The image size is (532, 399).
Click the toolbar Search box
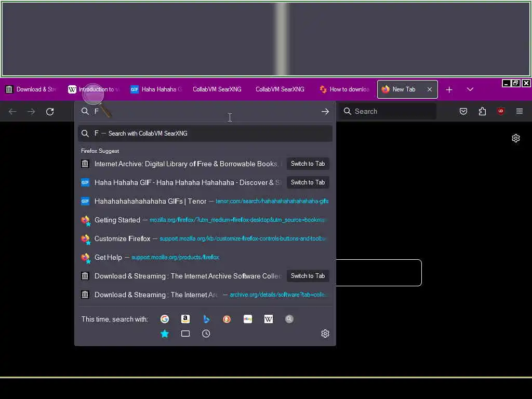389,111
